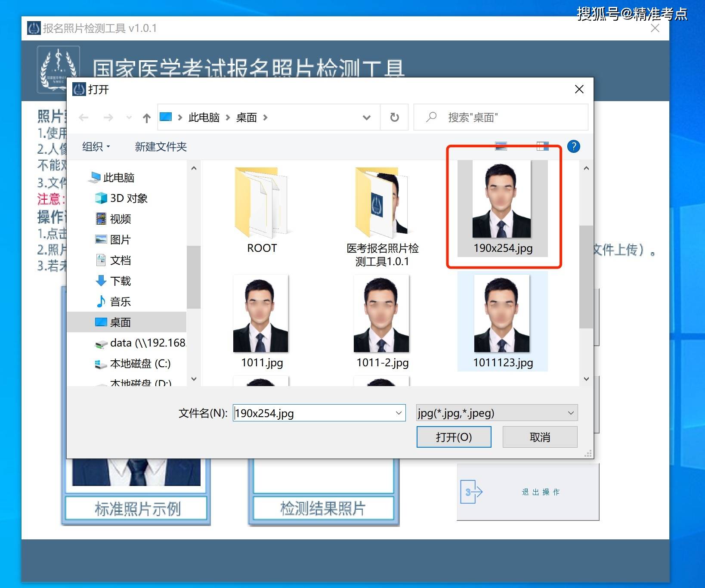This screenshot has width=705, height=588.
Task: Select 下载 in the sidebar
Action: pos(113,281)
